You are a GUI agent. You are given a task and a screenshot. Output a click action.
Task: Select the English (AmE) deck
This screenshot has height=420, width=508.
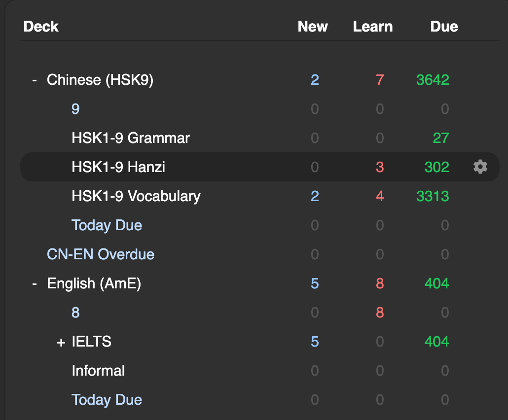click(94, 283)
